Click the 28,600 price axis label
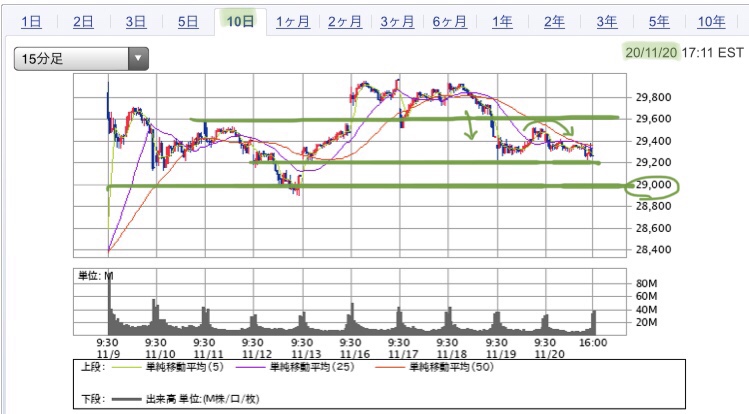 tap(653, 228)
